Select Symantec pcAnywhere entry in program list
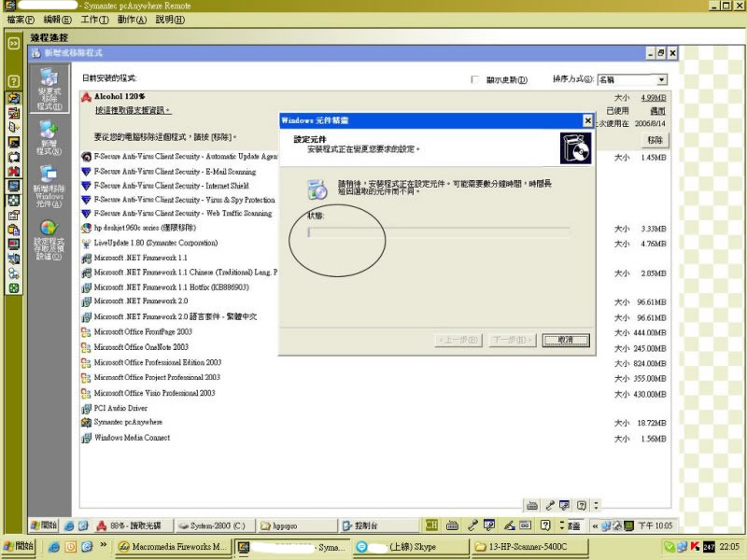Screen dimensions: 747x560 click(122, 423)
